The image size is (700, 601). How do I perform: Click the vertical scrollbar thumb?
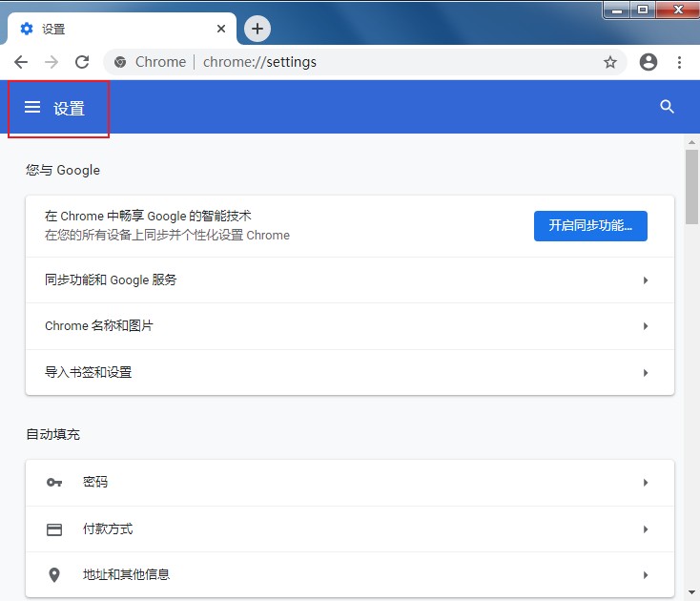691,187
